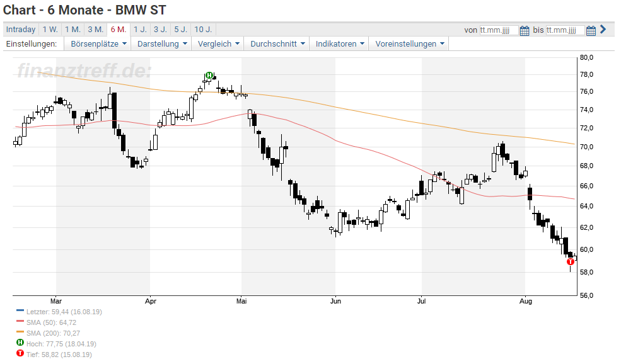Click the red T low marker on chart

571,261
